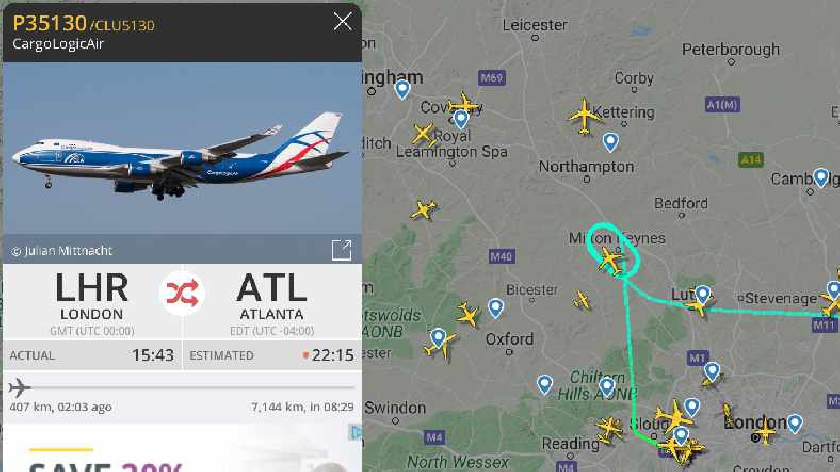840x472 pixels.
Task: Click the P35130 flight number title
Action: click(49, 23)
